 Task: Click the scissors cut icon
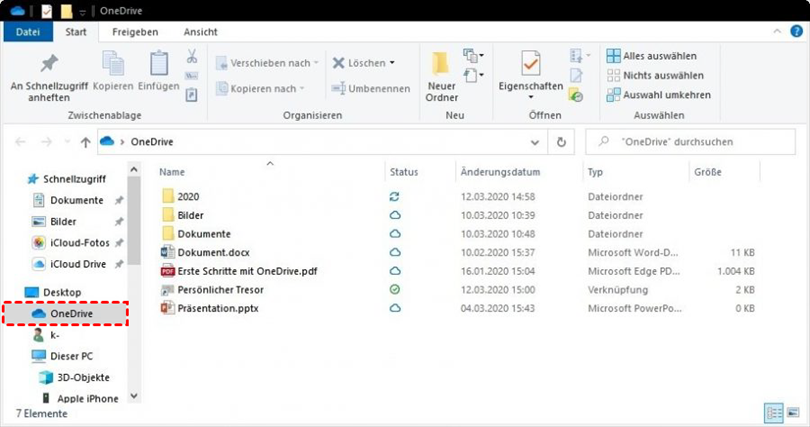[191, 57]
